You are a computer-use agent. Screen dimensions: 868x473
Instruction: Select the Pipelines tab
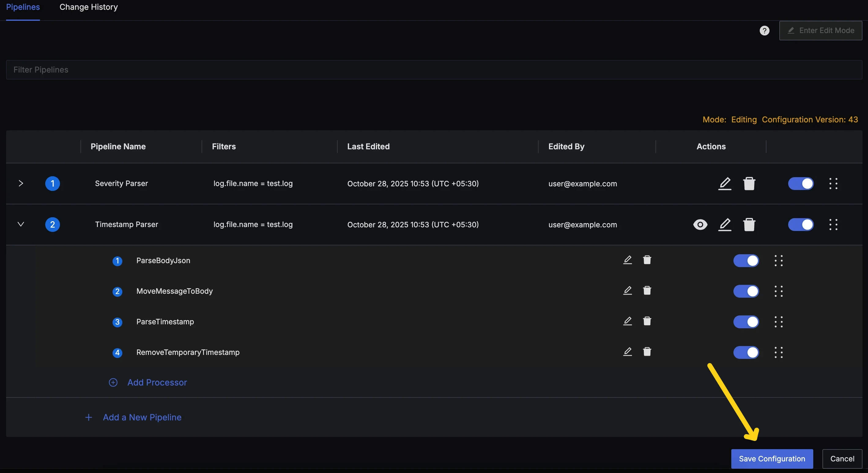[23, 7]
